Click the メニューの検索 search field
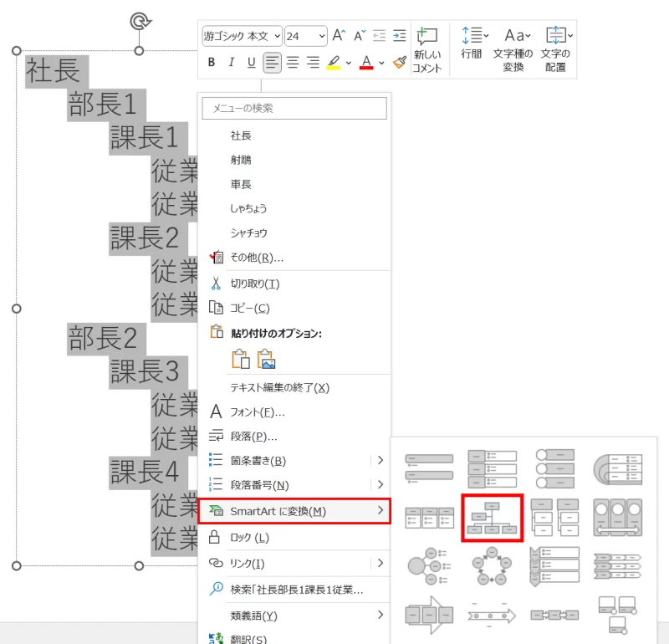 pos(294,108)
